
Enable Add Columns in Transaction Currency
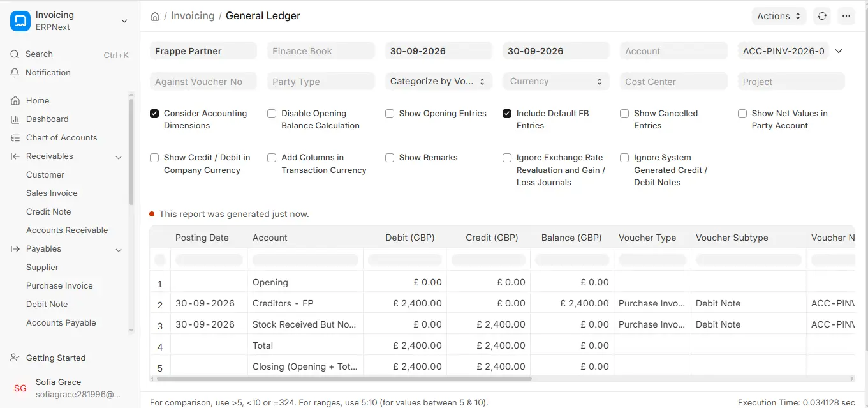pos(272,158)
